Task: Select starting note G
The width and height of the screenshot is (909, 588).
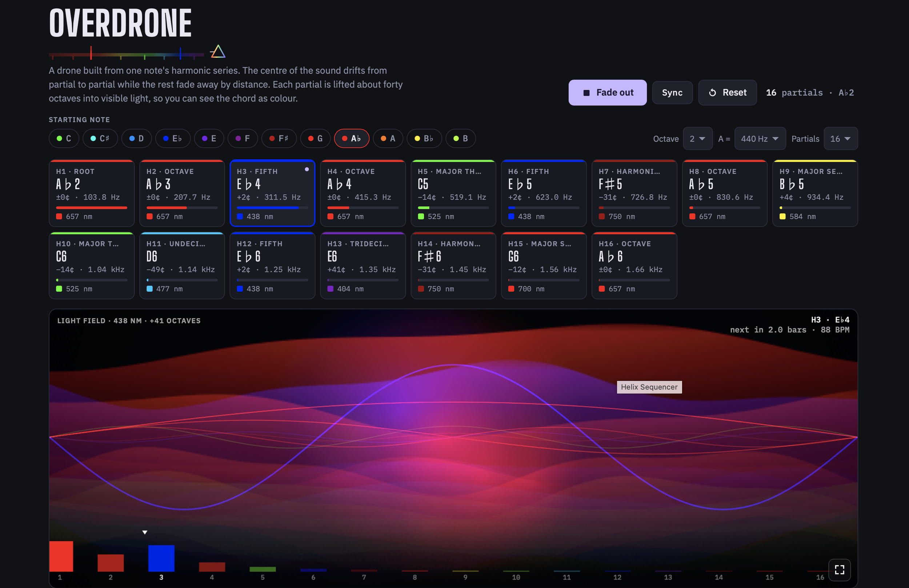Action: (315, 138)
